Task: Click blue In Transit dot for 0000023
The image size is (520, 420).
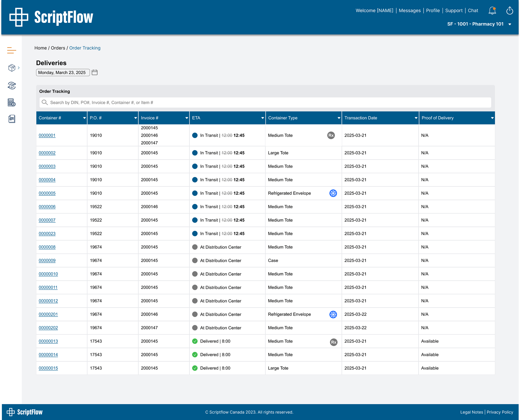Action: [195, 233]
